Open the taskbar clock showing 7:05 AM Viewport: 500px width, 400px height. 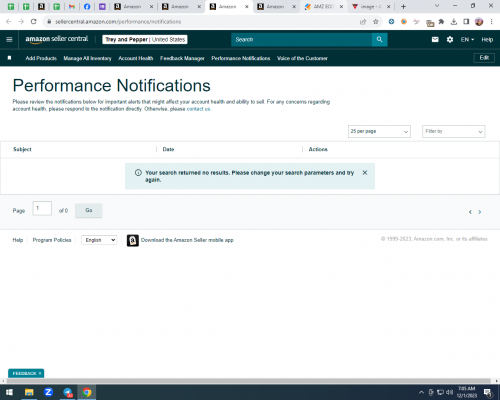click(466, 392)
